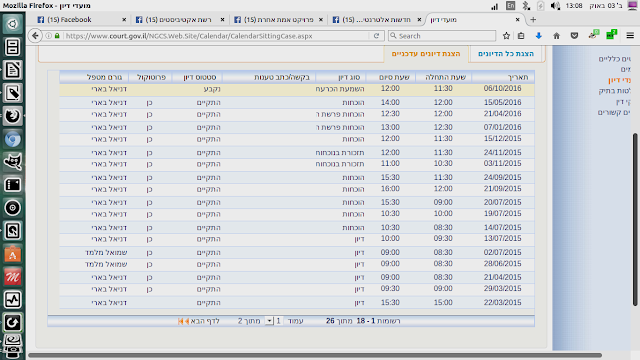
Task: Launch the document editor dock icon
Action: [13, 70]
